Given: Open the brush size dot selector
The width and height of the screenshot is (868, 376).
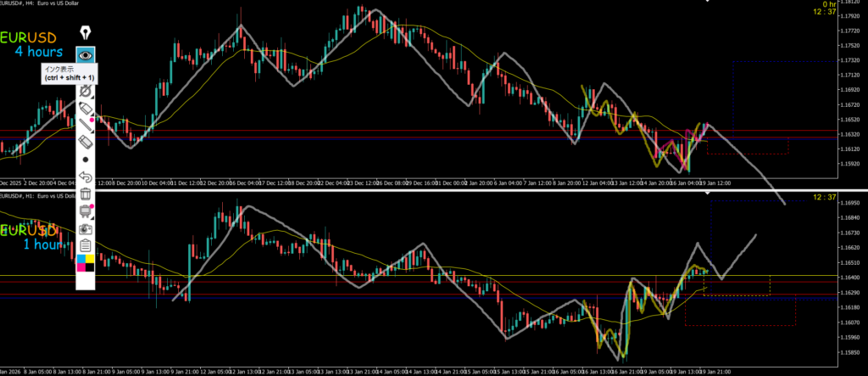Looking at the screenshot, I should 86,159.
